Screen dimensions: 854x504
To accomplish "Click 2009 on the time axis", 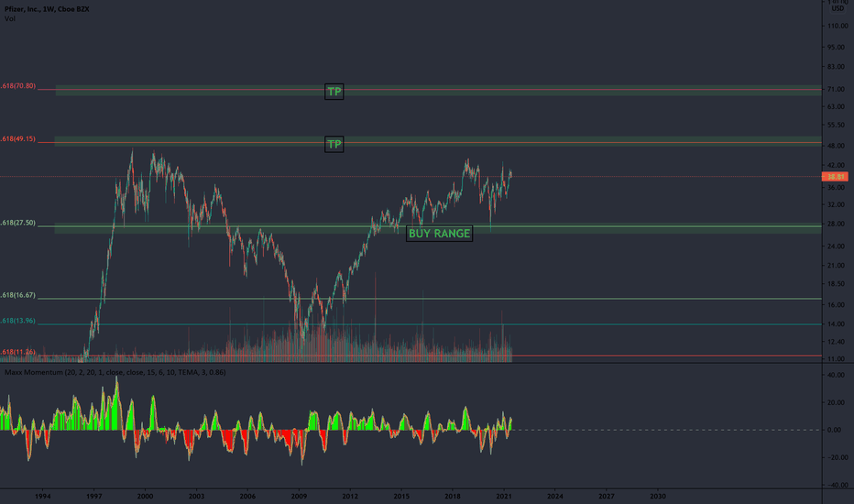I will (x=299, y=497).
